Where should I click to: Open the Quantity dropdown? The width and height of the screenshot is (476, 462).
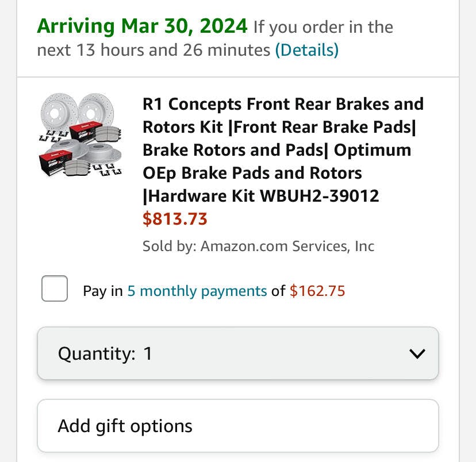[x=237, y=353]
